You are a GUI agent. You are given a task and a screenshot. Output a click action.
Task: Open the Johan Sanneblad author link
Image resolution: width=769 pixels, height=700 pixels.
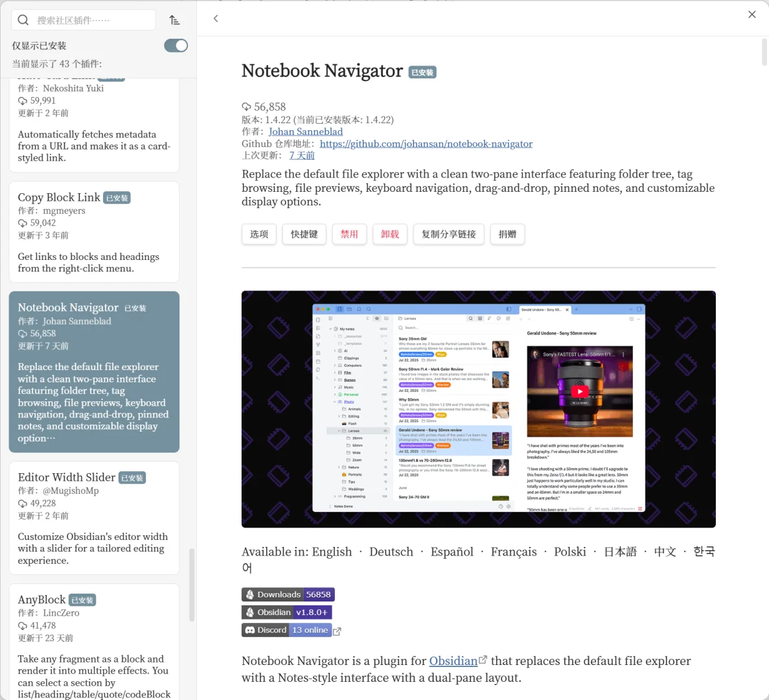(x=306, y=132)
